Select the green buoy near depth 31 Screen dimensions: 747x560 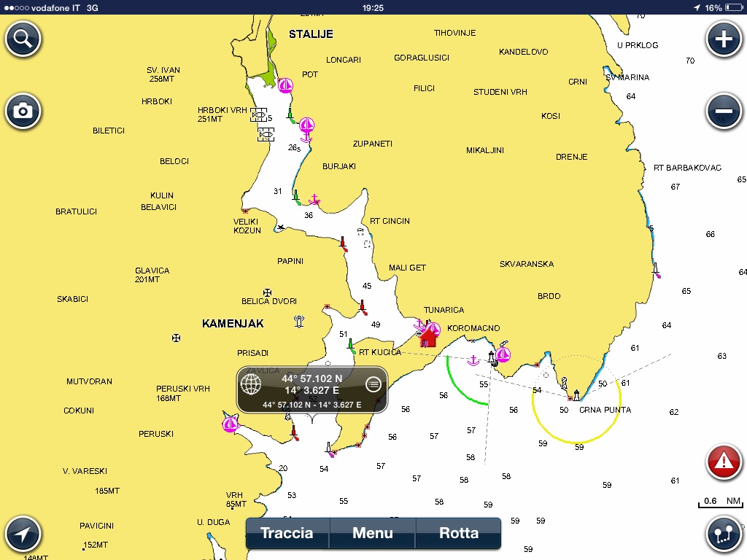pyautogui.click(x=296, y=197)
